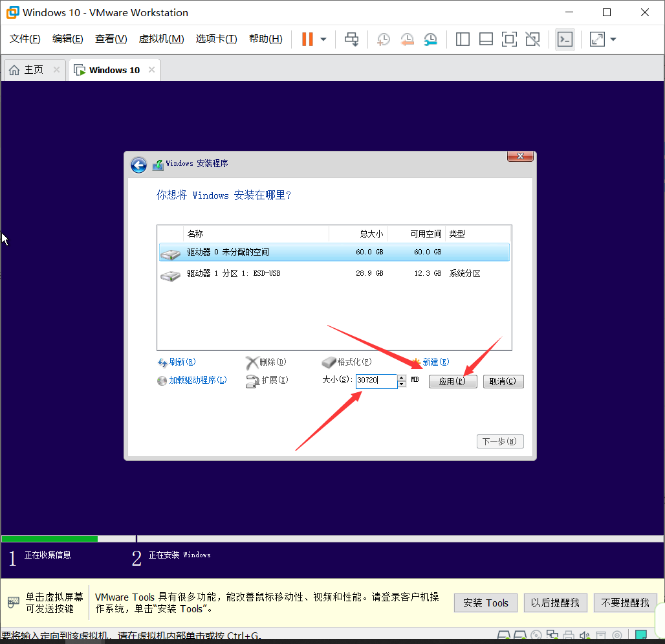The height and width of the screenshot is (644, 665).
Task: Go back with the blue arrow in Windows setup
Action: pyautogui.click(x=138, y=164)
